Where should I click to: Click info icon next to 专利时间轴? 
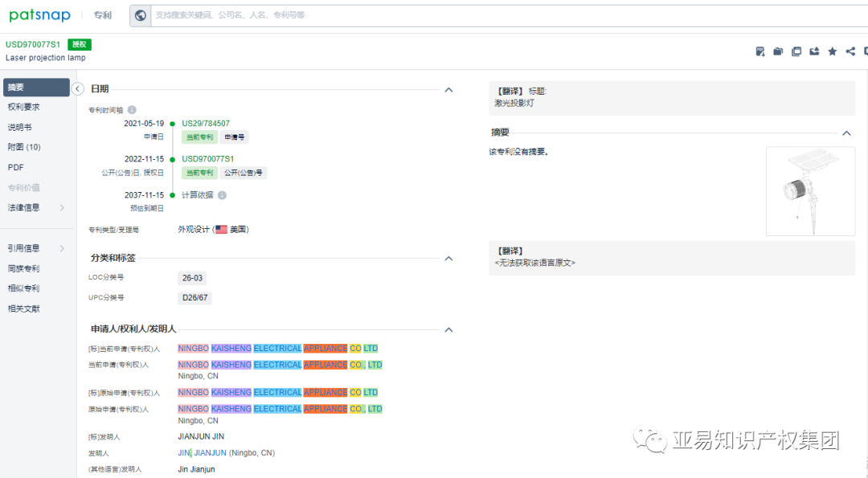coord(132,109)
